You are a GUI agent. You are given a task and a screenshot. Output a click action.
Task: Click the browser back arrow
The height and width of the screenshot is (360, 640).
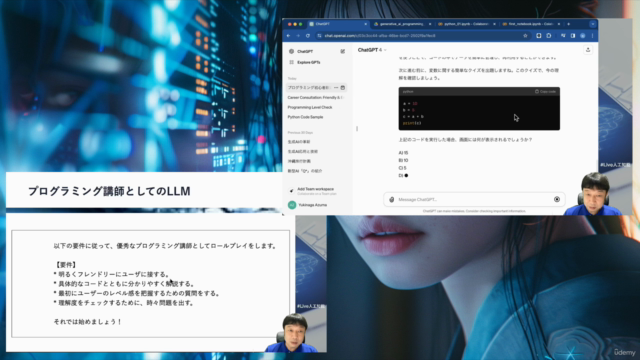[x=289, y=36]
